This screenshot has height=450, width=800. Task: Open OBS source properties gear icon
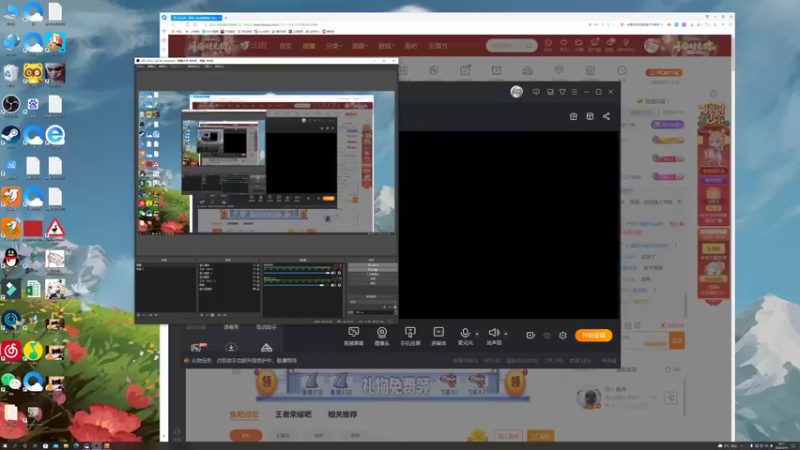tap(213, 315)
